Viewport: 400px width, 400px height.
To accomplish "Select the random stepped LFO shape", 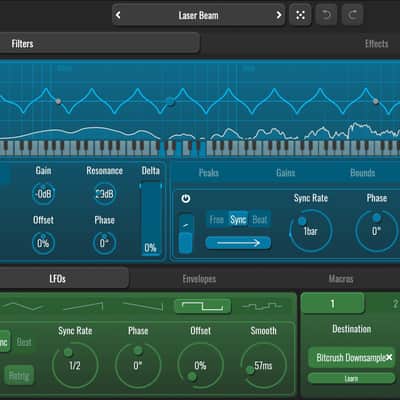I will click(262, 306).
